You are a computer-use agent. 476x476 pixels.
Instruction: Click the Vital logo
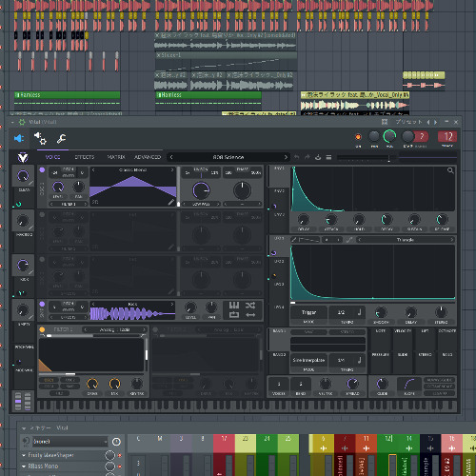click(23, 157)
